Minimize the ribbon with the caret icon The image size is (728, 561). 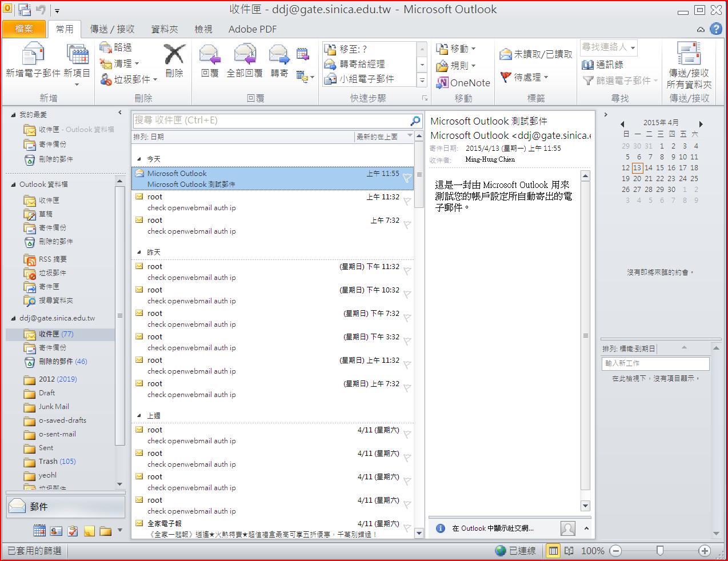(x=701, y=30)
